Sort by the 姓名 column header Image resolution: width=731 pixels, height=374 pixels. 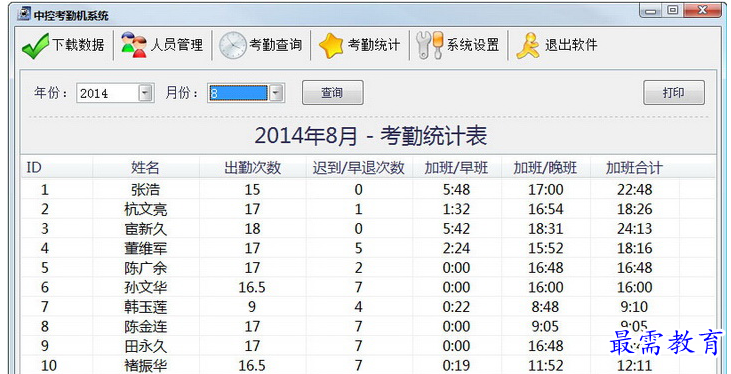pos(145,167)
